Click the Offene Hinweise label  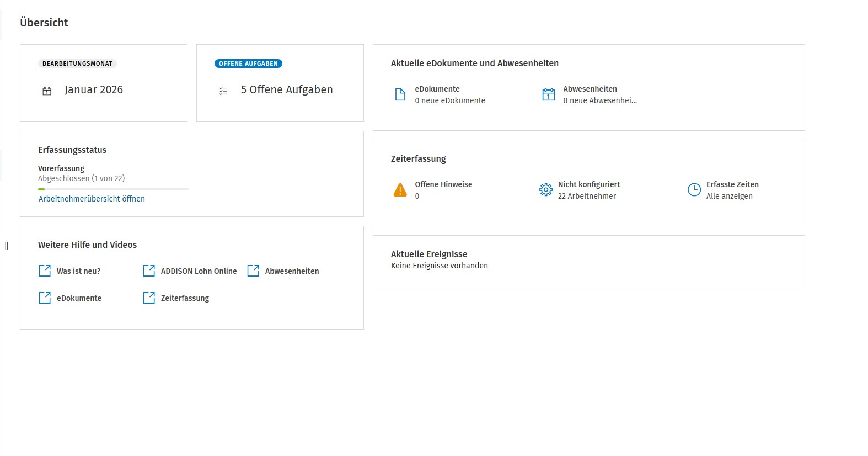click(x=444, y=184)
